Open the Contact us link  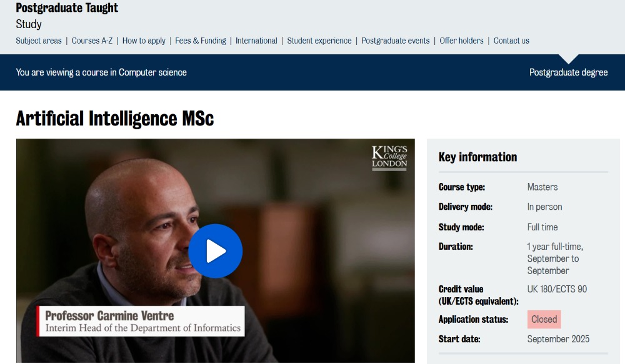[x=511, y=41]
